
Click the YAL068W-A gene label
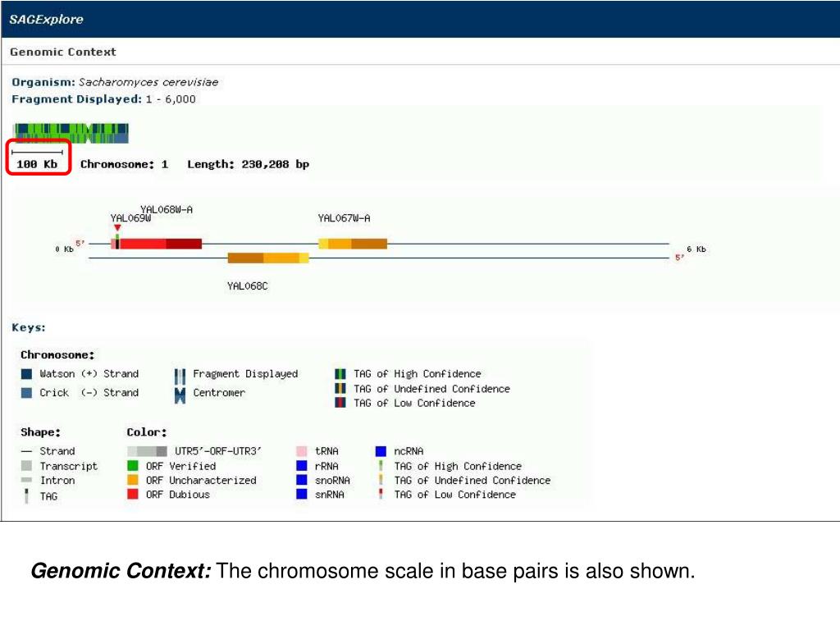click(167, 209)
